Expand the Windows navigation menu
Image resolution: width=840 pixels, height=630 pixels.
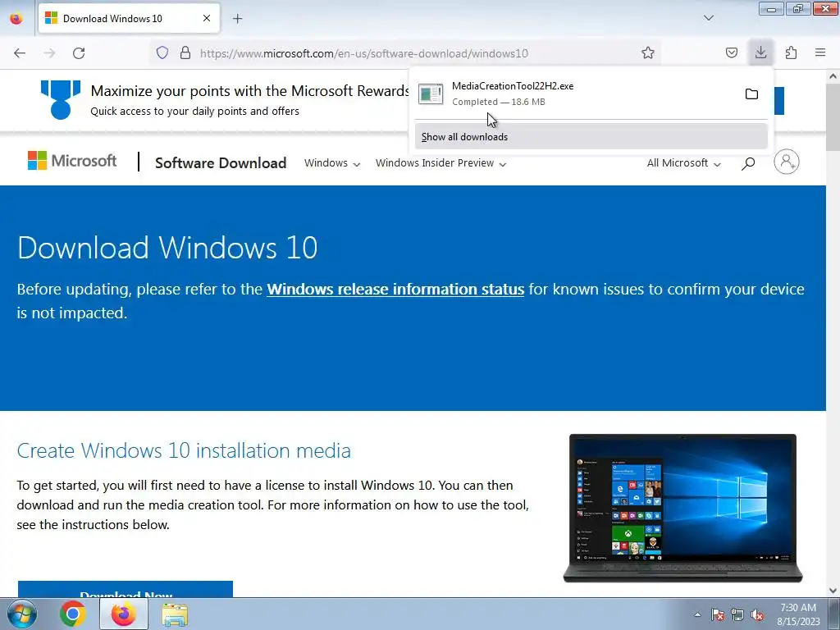point(332,163)
